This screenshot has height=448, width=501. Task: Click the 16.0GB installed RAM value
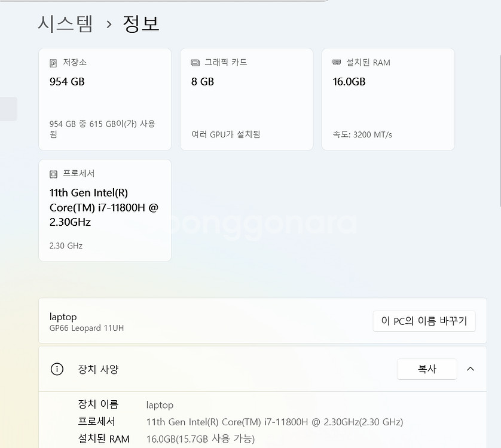pos(349,82)
